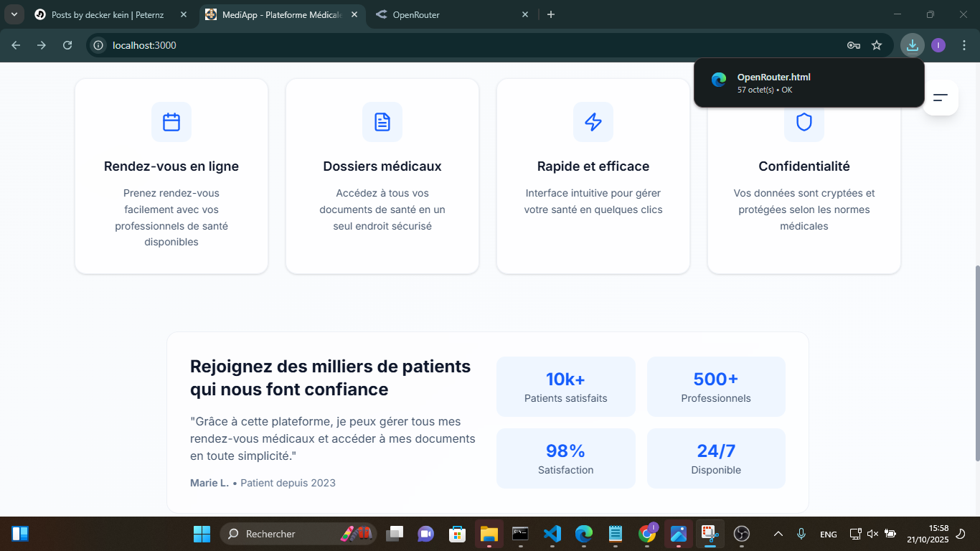Click the calendar icon above Rendez-vous en ligne
Screen dimensions: 980x551
[171, 122]
